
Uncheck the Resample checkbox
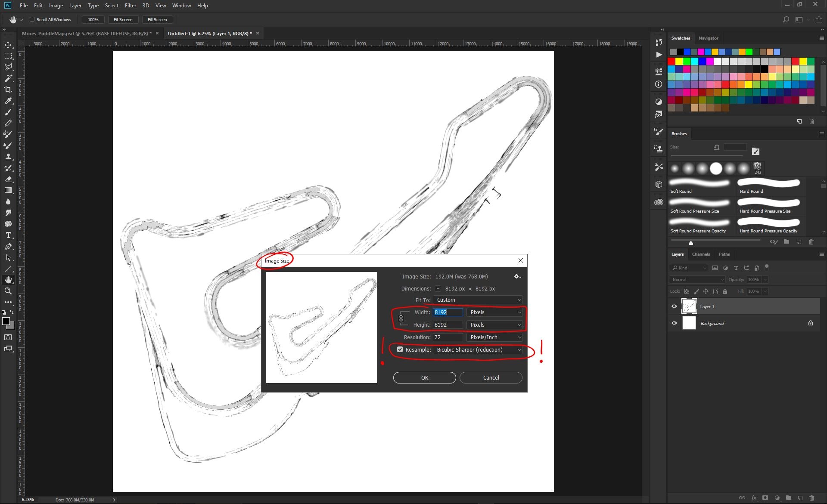tap(400, 349)
